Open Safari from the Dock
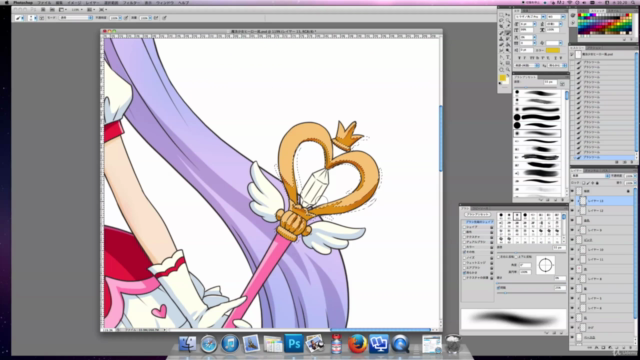The image size is (640, 360). [x=209, y=343]
